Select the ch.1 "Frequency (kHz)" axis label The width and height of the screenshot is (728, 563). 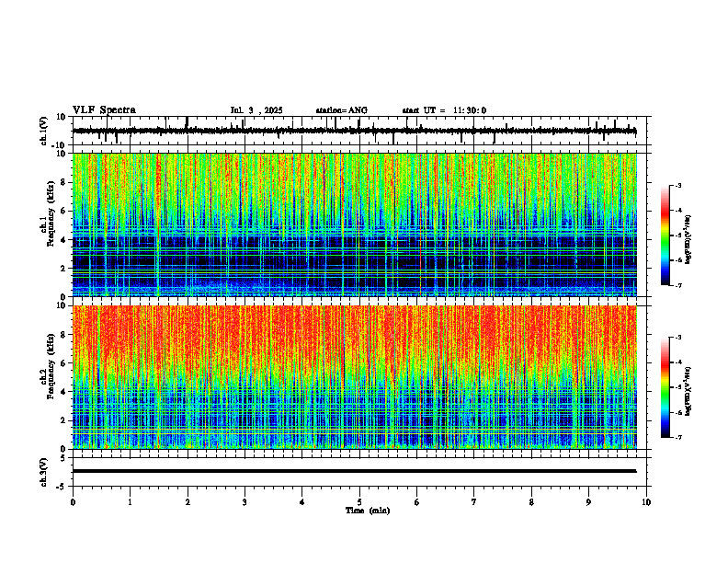[x=51, y=214]
